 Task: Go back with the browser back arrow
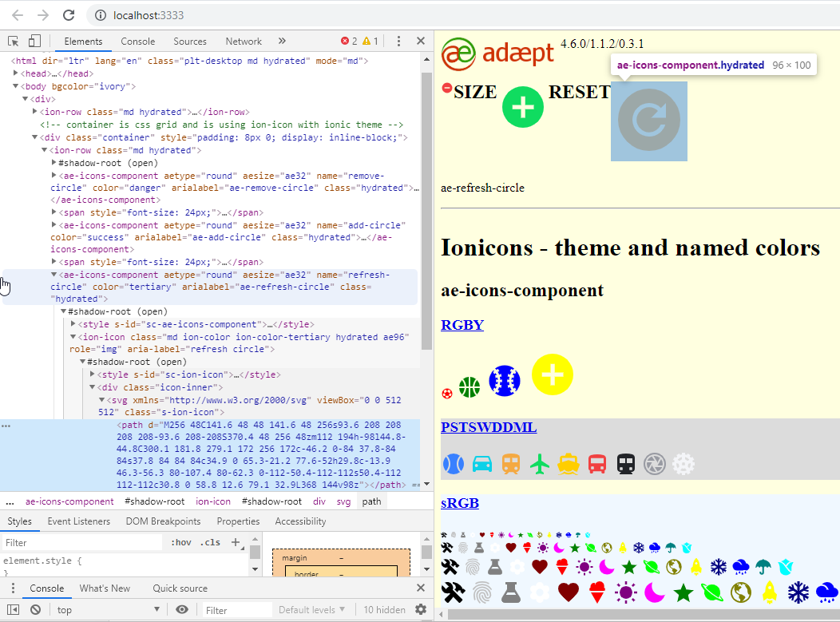coord(18,15)
